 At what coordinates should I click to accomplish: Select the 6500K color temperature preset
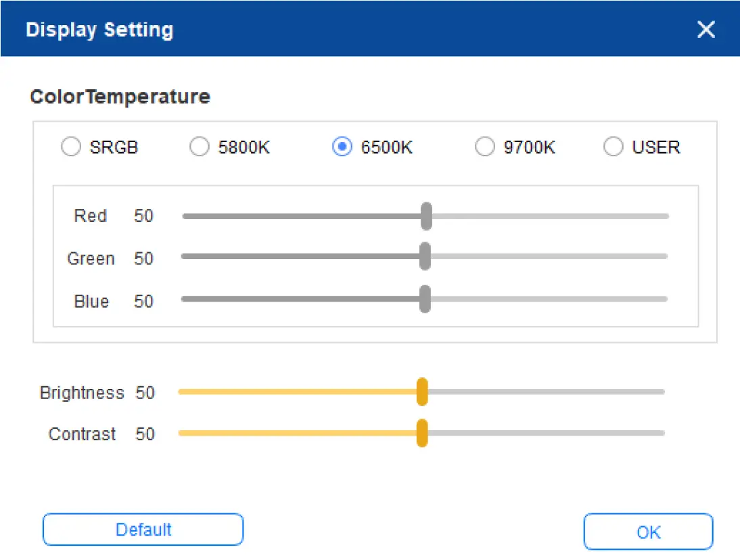pyautogui.click(x=343, y=147)
